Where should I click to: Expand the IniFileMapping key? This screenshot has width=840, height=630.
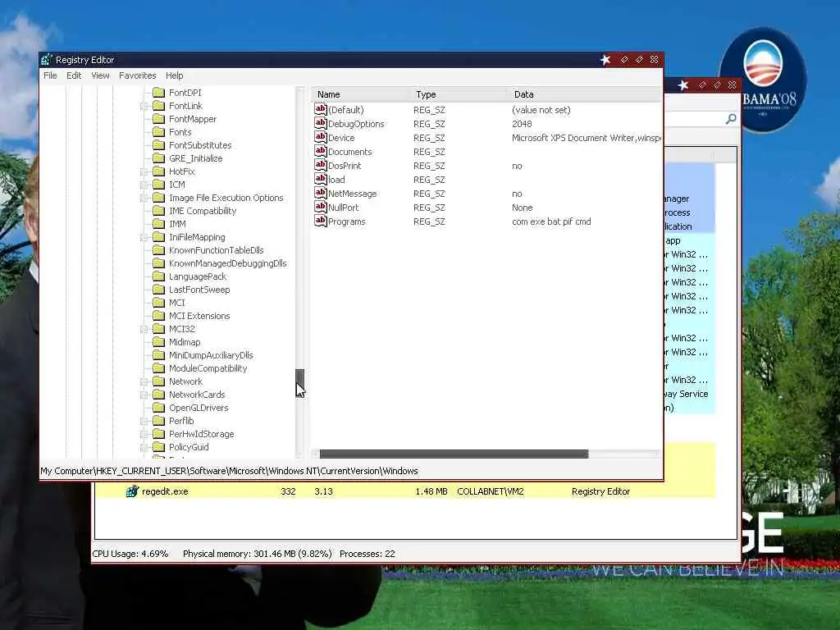pyautogui.click(x=144, y=237)
